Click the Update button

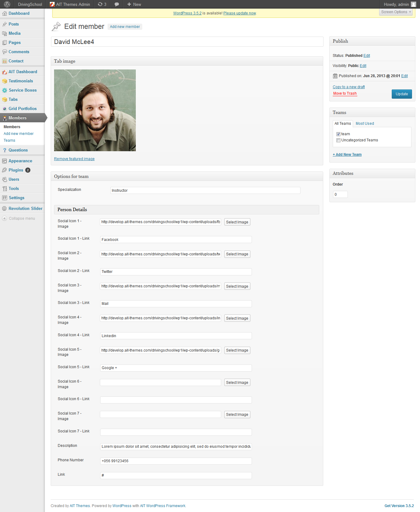[x=402, y=94]
